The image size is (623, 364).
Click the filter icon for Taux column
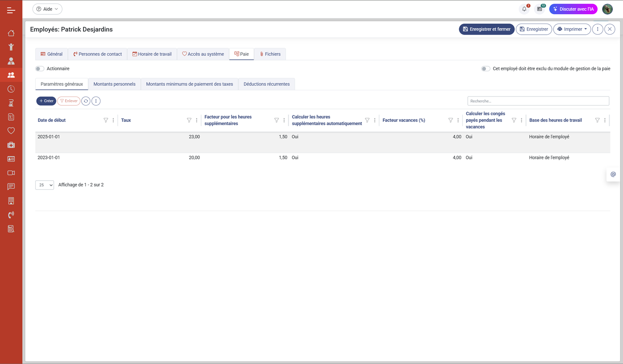(x=189, y=120)
